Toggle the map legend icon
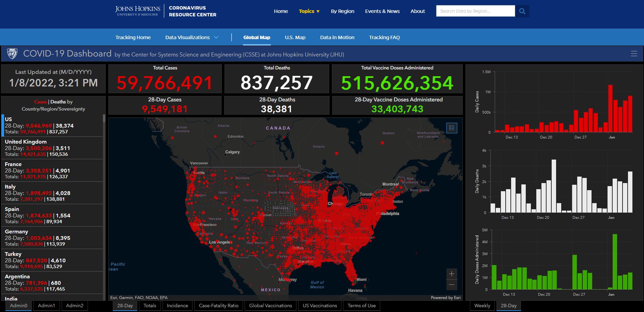644x312 pixels. tap(452, 128)
